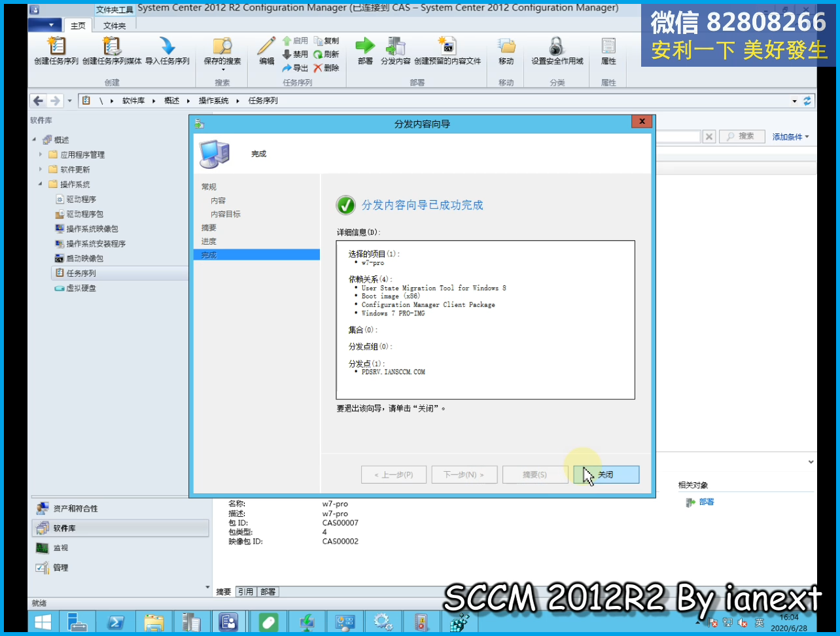This screenshot has width=840, height=636.
Task: Select the 摘要 wizard step
Action: pos(209,228)
